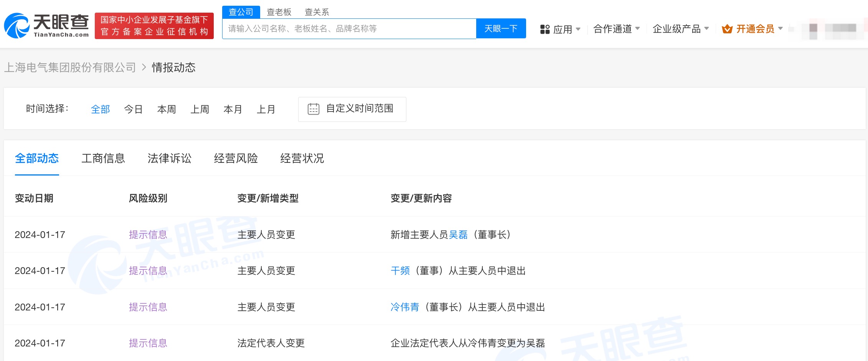Filter time by 本月
868x361 pixels.
tap(233, 110)
